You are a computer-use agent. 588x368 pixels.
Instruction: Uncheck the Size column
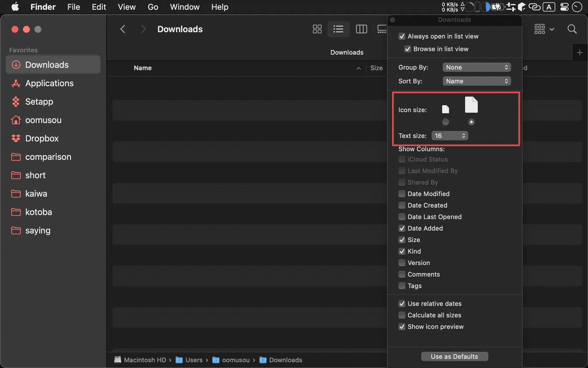coord(402,240)
